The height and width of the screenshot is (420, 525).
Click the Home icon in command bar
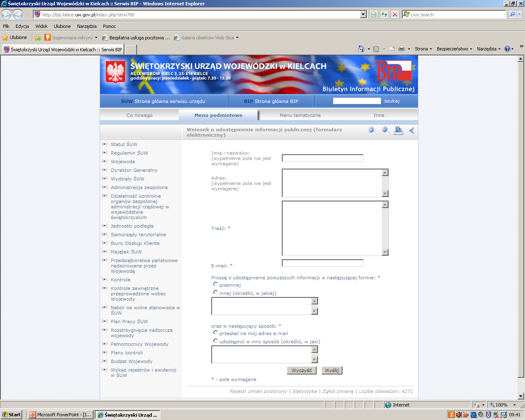click(x=361, y=49)
